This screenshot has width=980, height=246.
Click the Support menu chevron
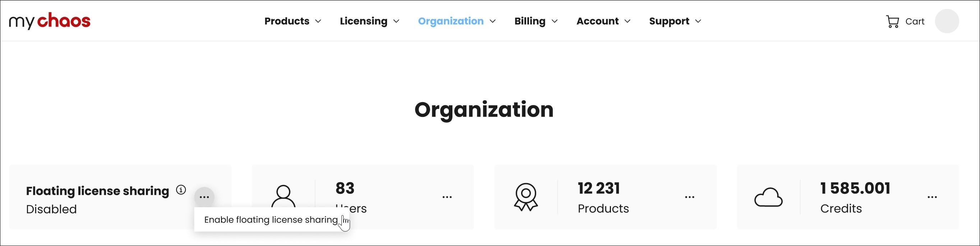(x=698, y=21)
